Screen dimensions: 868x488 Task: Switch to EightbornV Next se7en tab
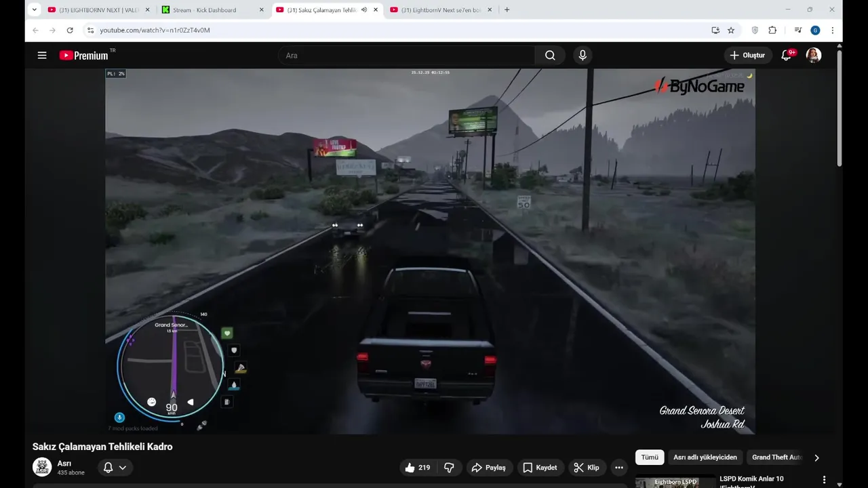(x=440, y=10)
